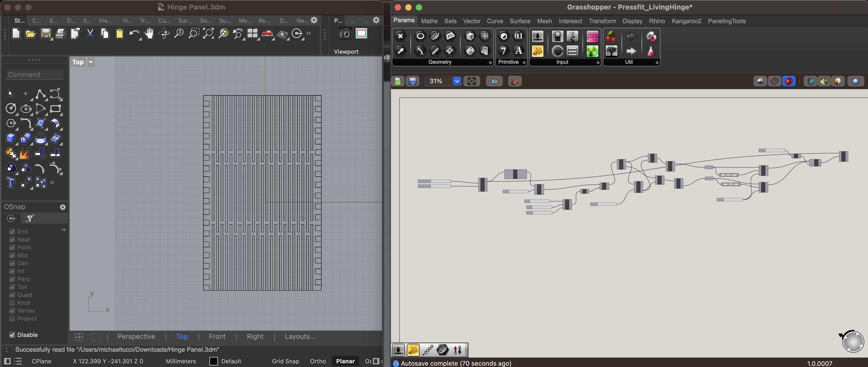Click the Paste clipboard icon
This screenshot has height=367, width=868.
click(x=120, y=34)
